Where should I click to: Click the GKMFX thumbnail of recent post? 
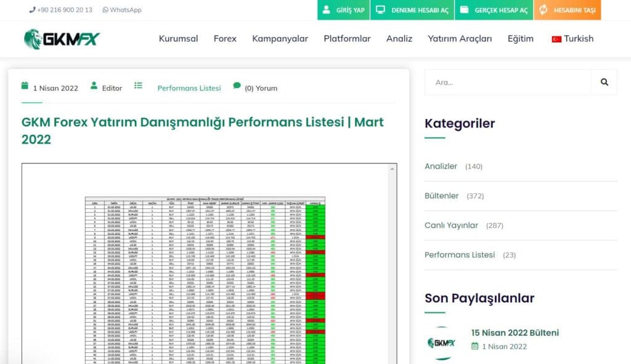[x=441, y=343]
